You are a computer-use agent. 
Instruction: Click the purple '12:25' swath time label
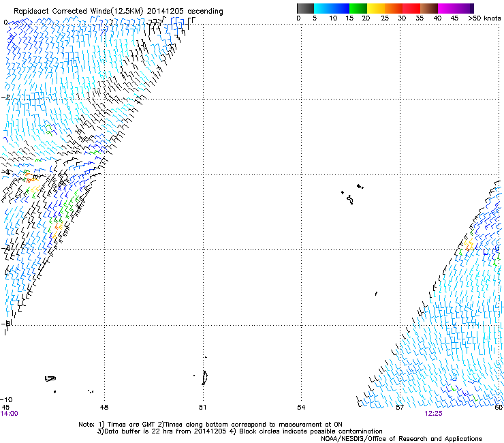click(x=433, y=414)
